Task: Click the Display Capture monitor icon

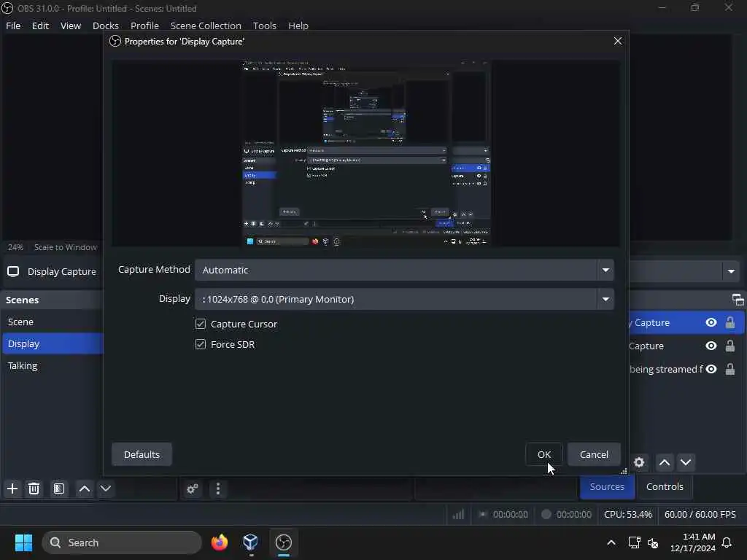Action: (x=13, y=271)
